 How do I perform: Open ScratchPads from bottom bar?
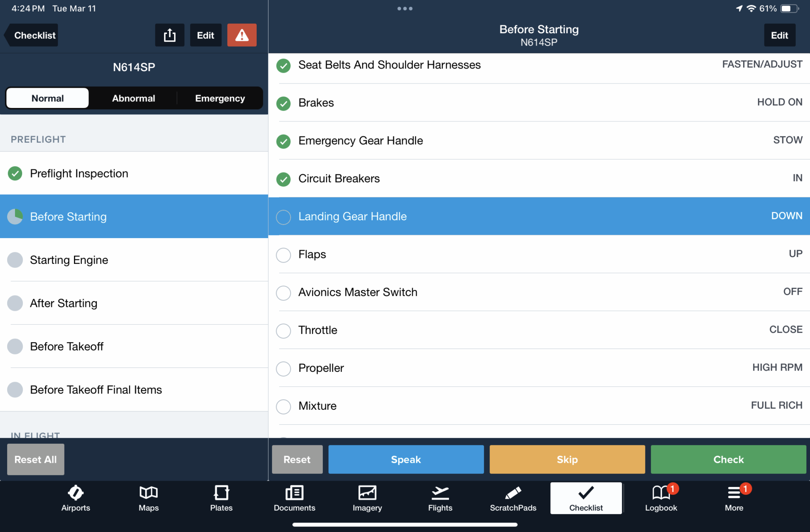513,498
